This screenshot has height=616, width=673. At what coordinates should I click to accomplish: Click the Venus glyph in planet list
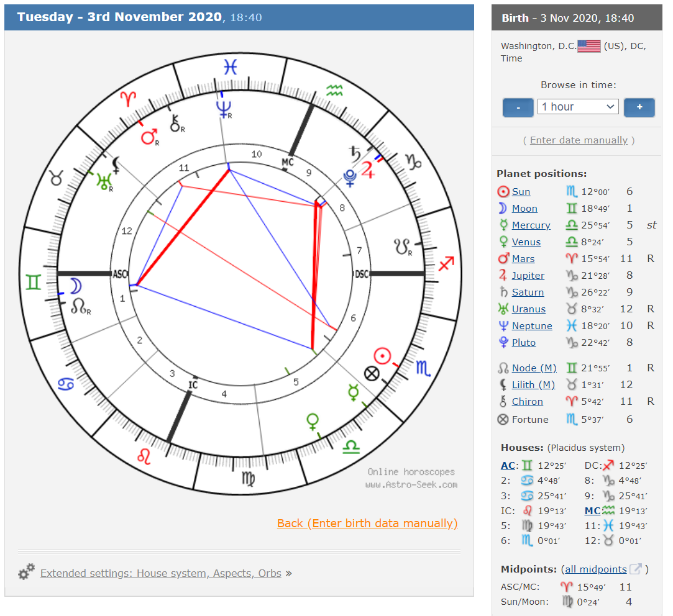coord(503,242)
